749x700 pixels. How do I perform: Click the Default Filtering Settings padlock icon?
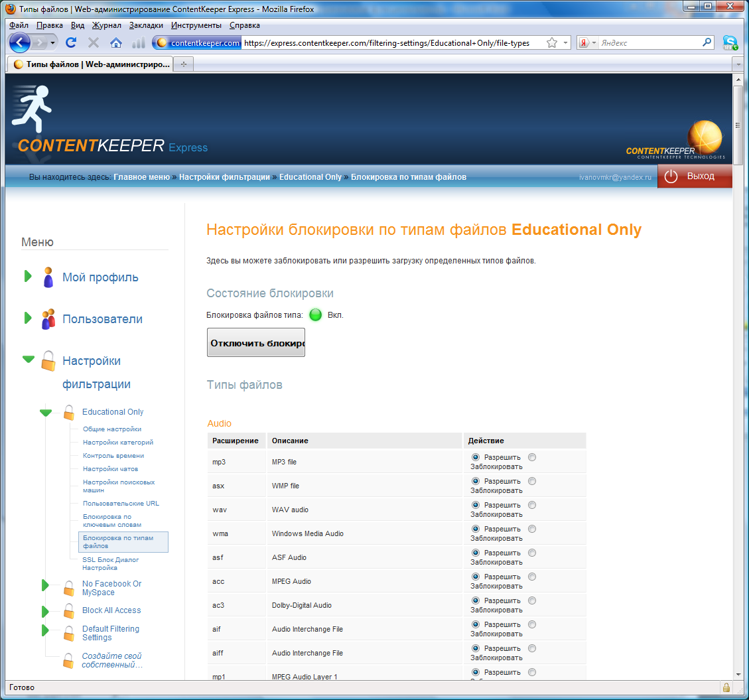point(69,633)
